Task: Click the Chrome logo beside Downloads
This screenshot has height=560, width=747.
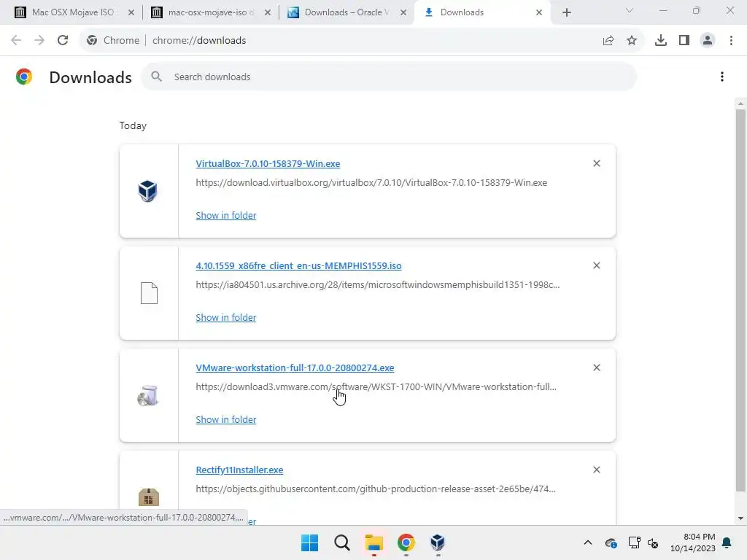Action: [24, 77]
